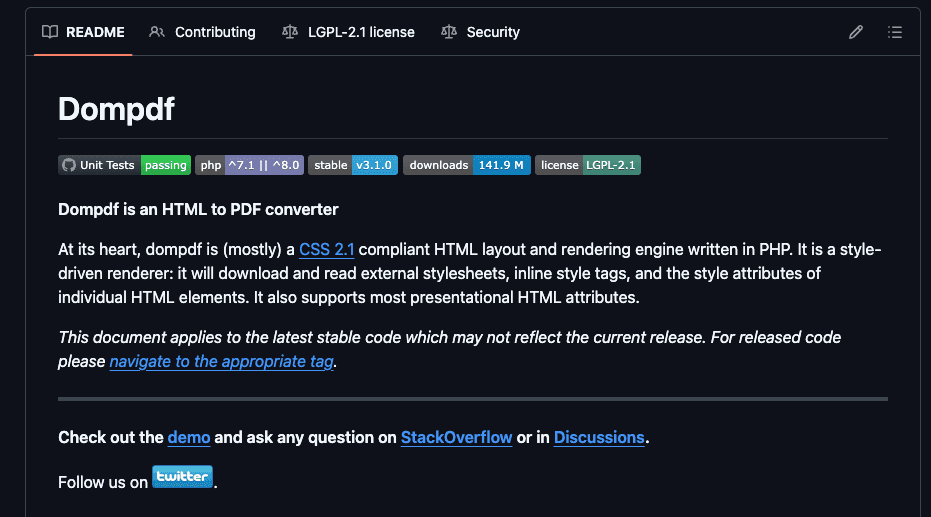Click the stable v3.1.0 badge
Screen dimensions: 931x517
click(x=353, y=165)
